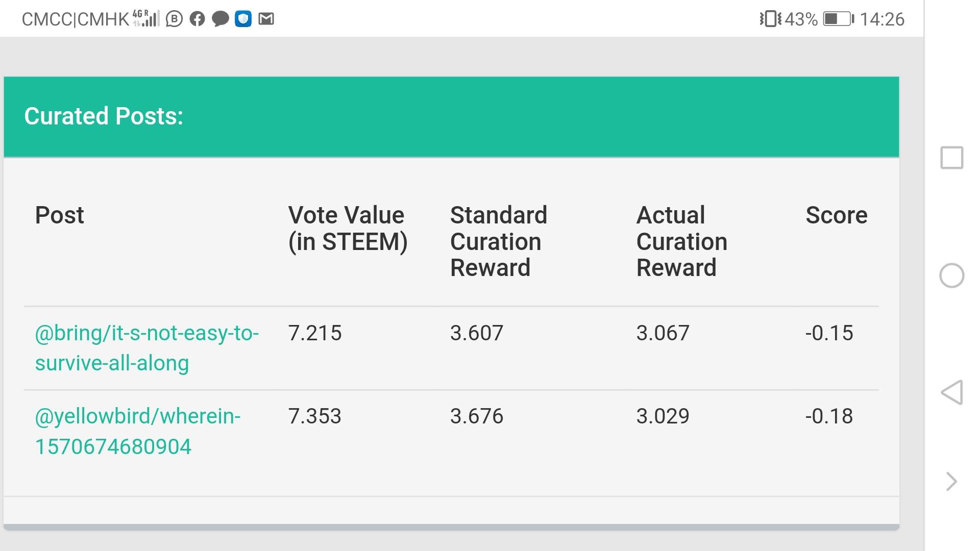Tap the circled B notification icon
980x551 pixels.
click(x=174, y=19)
